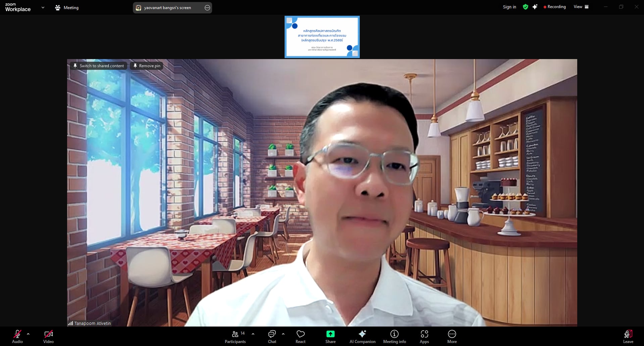Select the shared screen slide thumbnail

click(322, 37)
